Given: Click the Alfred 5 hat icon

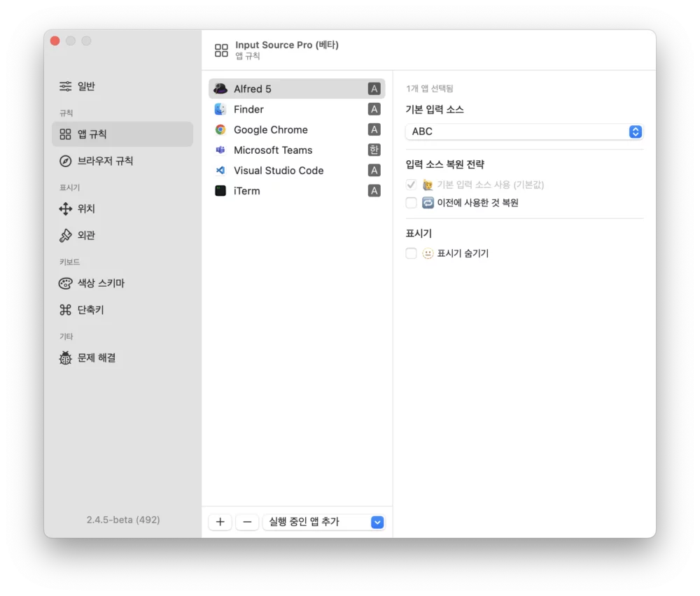Looking at the screenshot, I should point(220,89).
